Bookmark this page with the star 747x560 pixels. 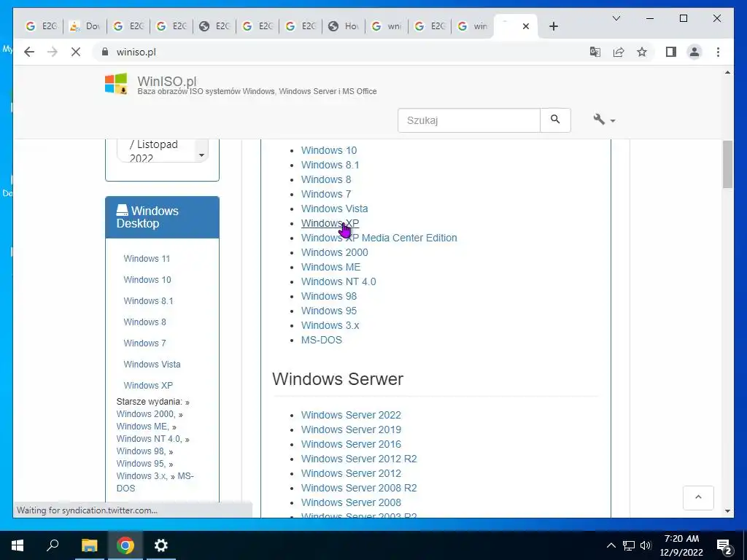642,52
